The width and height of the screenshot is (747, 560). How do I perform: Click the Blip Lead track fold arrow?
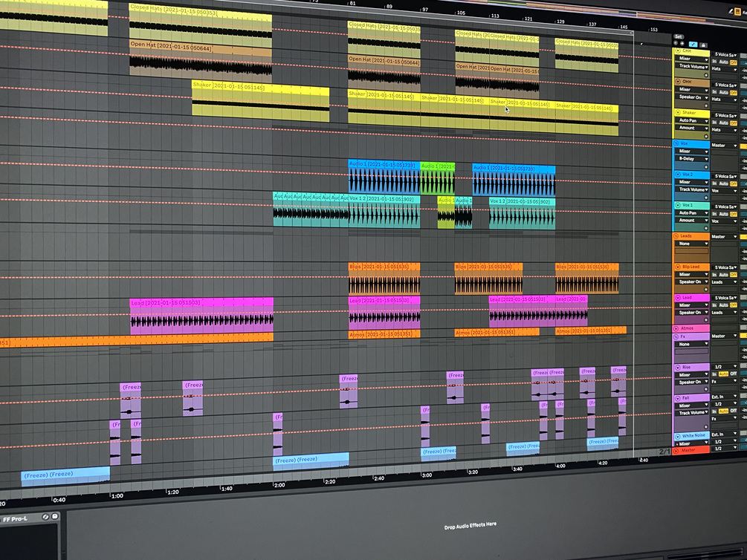(x=678, y=267)
